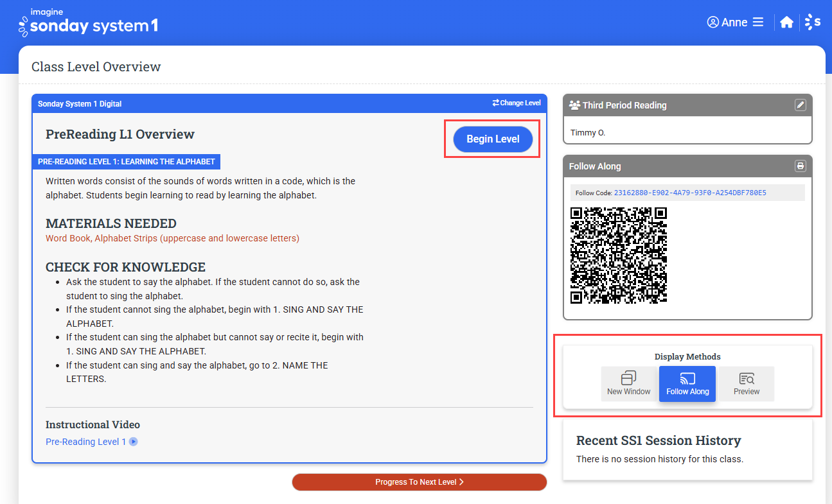The height and width of the screenshot is (504, 832).
Task: Open the hamburger menu next to Anne
Action: (758, 22)
